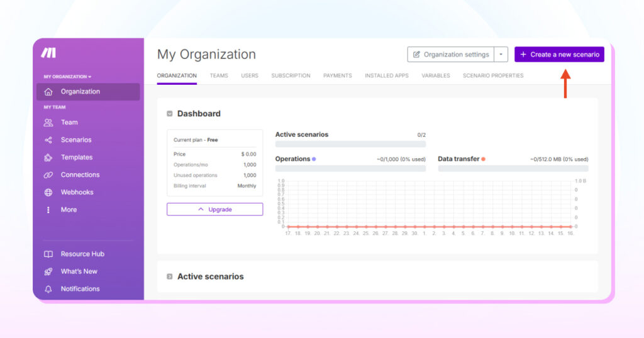
Task: Click the 'Monthly' billing interval value
Action: point(247,186)
